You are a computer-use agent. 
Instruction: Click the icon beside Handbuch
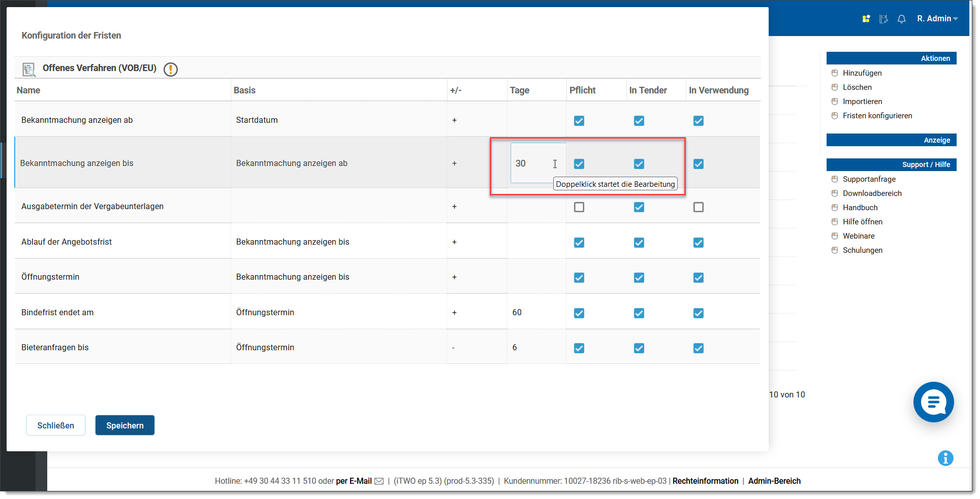coord(835,208)
